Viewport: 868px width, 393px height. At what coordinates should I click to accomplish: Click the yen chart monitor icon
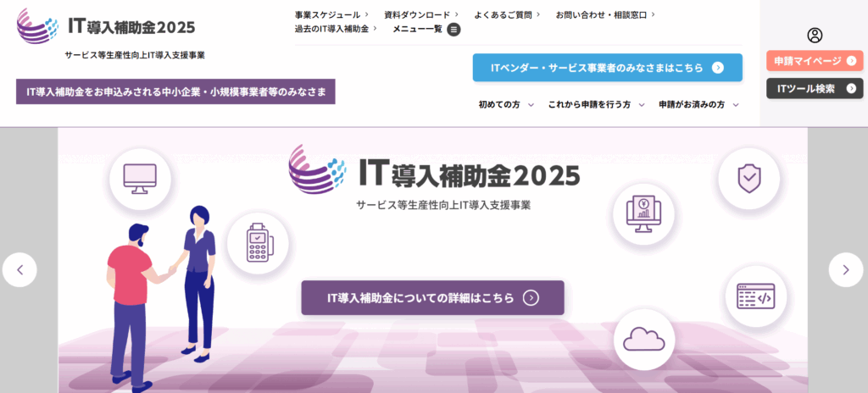click(x=643, y=214)
